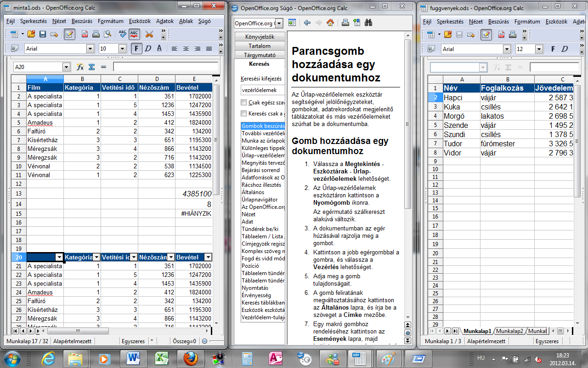588x368 pixels.
Task: Cut selection with scissors icon
Action: point(149,34)
